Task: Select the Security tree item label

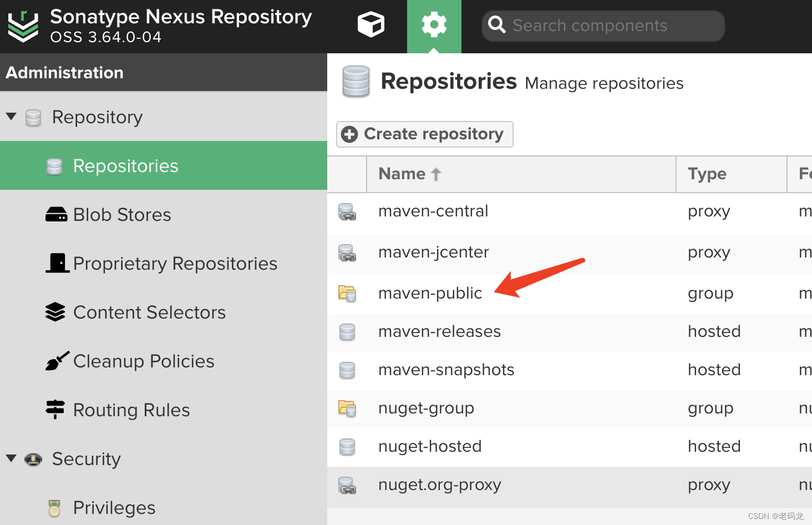Action: pyautogui.click(x=87, y=460)
